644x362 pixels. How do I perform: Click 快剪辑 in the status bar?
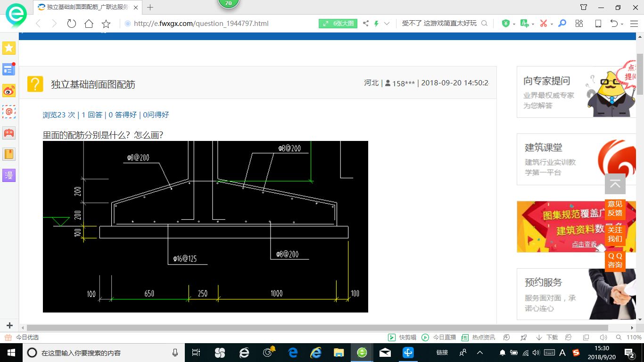(402, 337)
